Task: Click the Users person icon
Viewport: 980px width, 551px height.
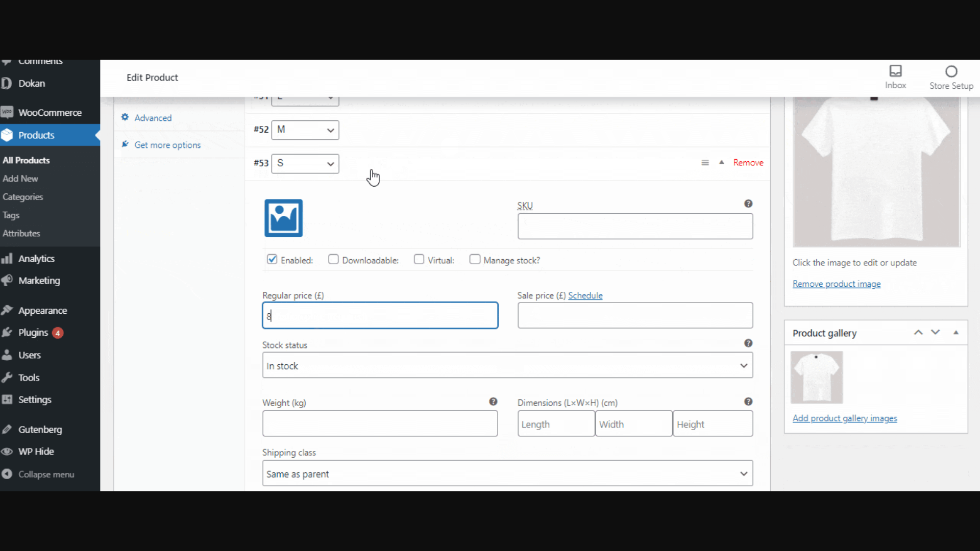Action: point(7,355)
